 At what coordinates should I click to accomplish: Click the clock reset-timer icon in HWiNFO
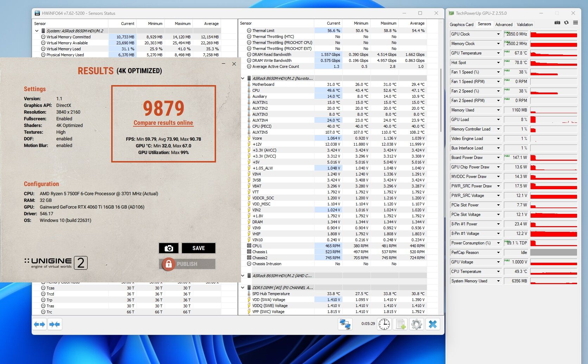[384, 324]
